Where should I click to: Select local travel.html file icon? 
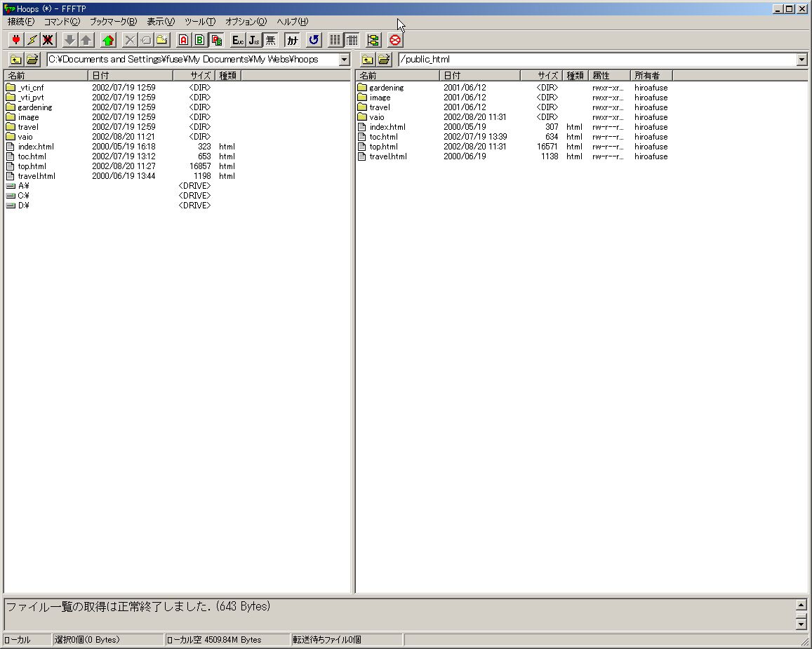pyautogui.click(x=11, y=176)
